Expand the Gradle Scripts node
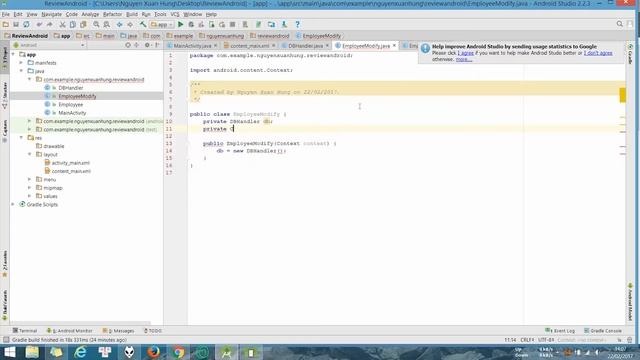640x360 pixels. point(13,204)
